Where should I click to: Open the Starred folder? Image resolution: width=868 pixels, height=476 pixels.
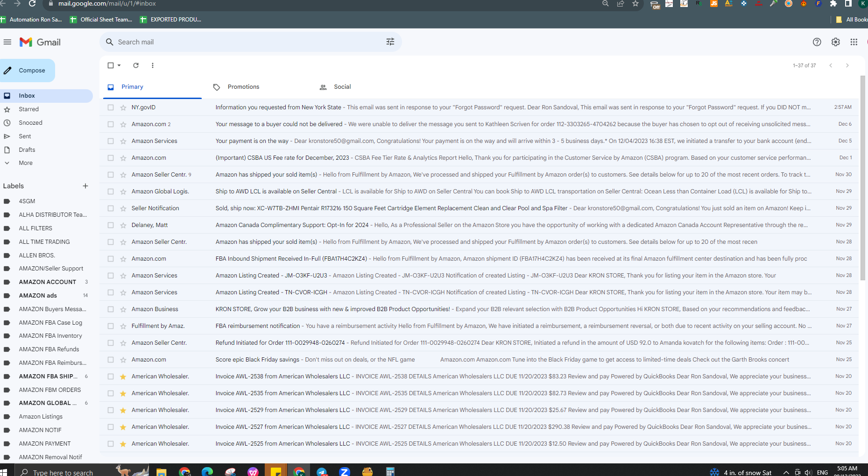coord(28,109)
